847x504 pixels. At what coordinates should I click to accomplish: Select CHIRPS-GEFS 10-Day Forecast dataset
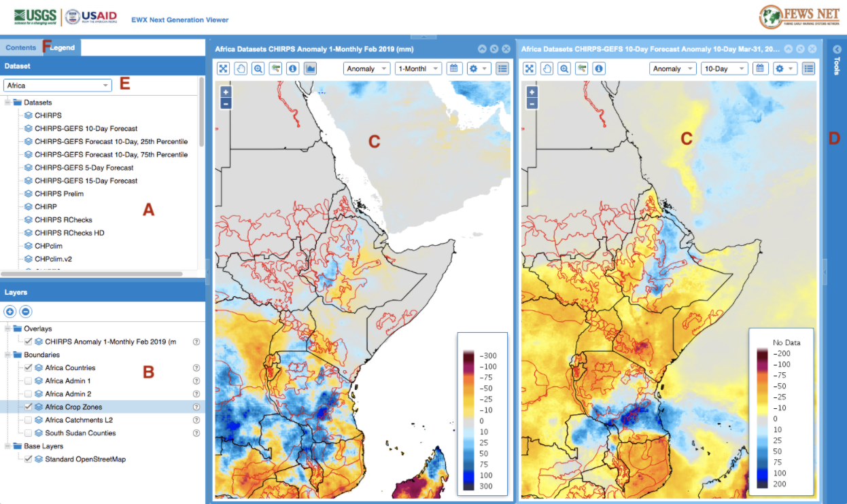[x=86, y=128]
